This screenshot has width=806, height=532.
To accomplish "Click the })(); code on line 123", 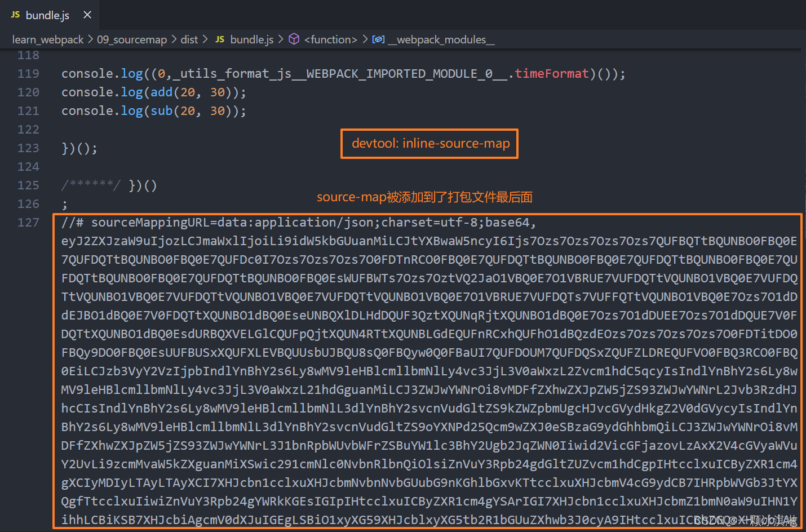I will coord(79,148).
